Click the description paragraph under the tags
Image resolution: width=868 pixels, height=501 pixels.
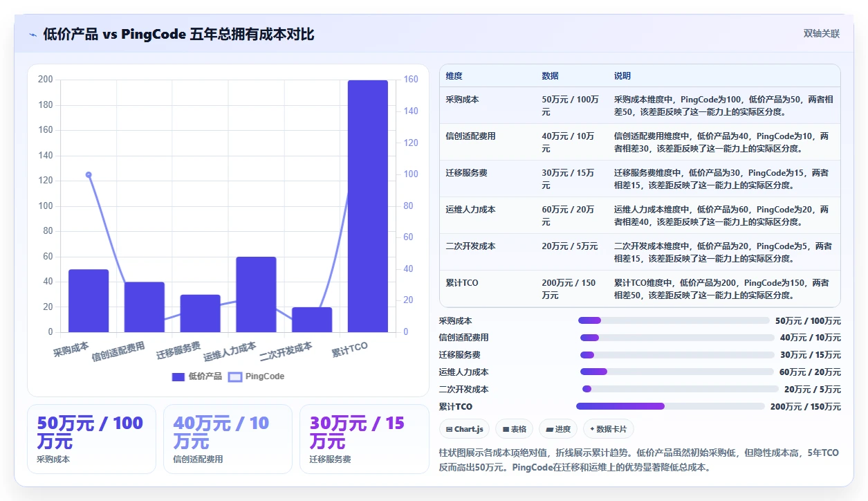[x=639, y=459]
